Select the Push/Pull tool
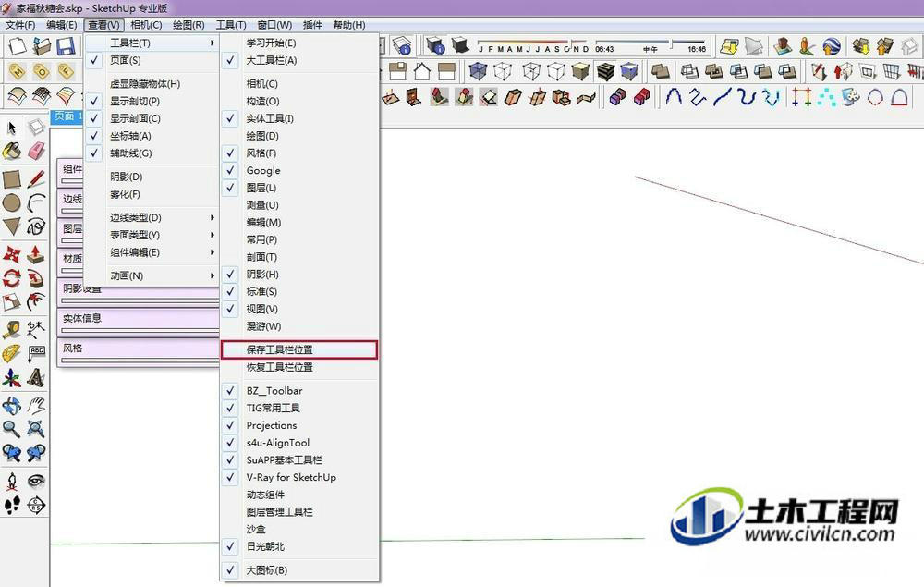Image resolution: width=924 pixels, height=587 pixels. tap(36, 254)
